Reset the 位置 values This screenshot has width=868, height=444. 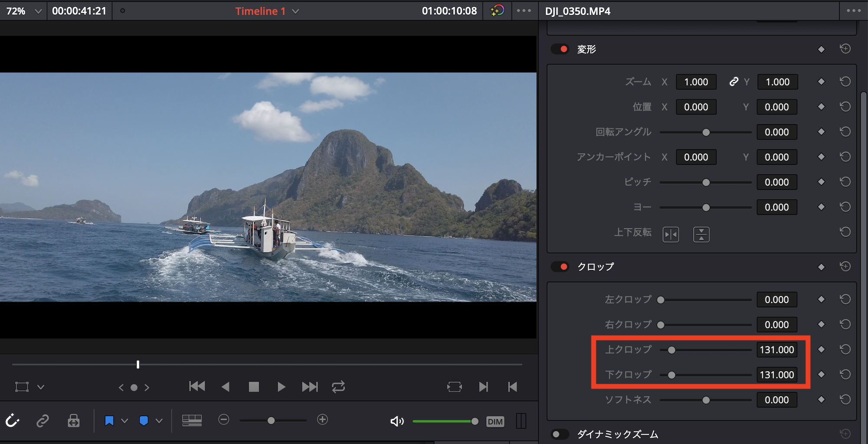coord(845,107)
